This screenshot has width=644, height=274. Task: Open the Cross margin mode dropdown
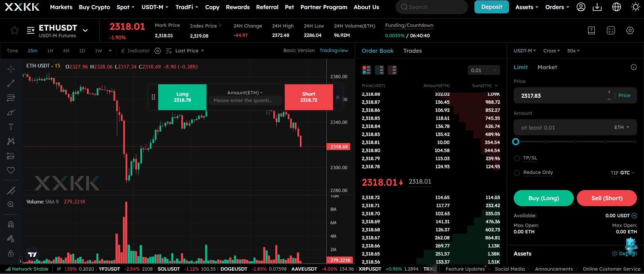551,51
